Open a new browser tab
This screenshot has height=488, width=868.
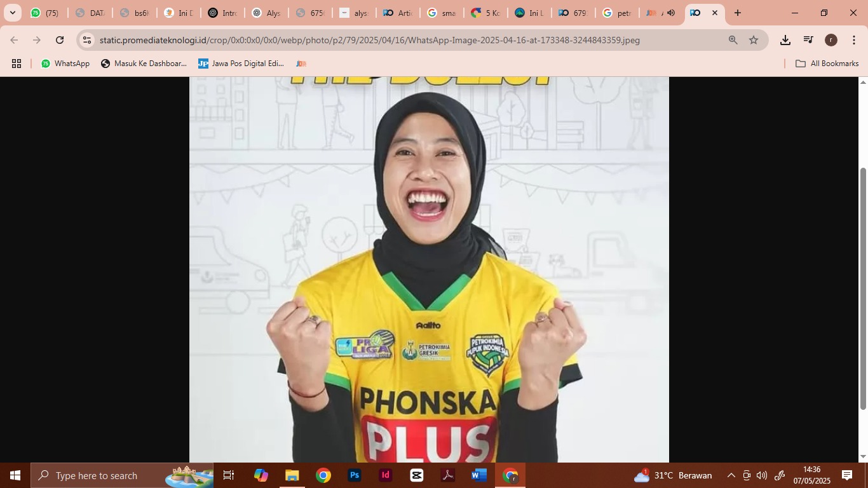tap(738, 13)
